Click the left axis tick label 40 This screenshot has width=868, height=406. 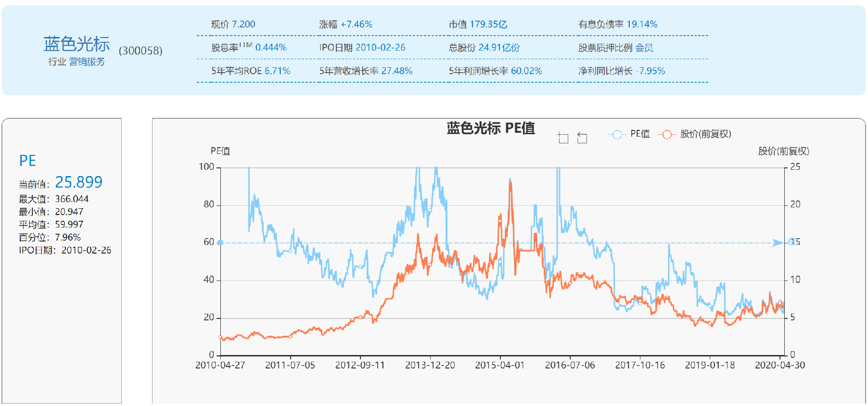(x=209, y=280)
